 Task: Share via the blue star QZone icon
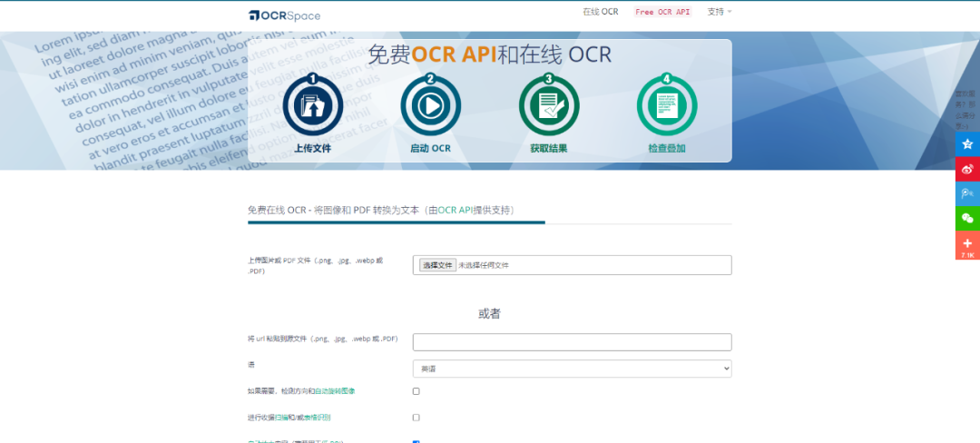point(967,144)
